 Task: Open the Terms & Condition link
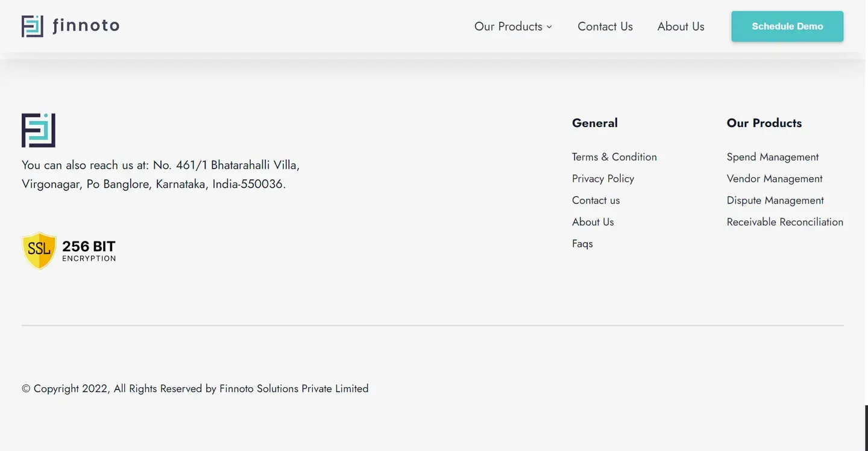(614, 157)
